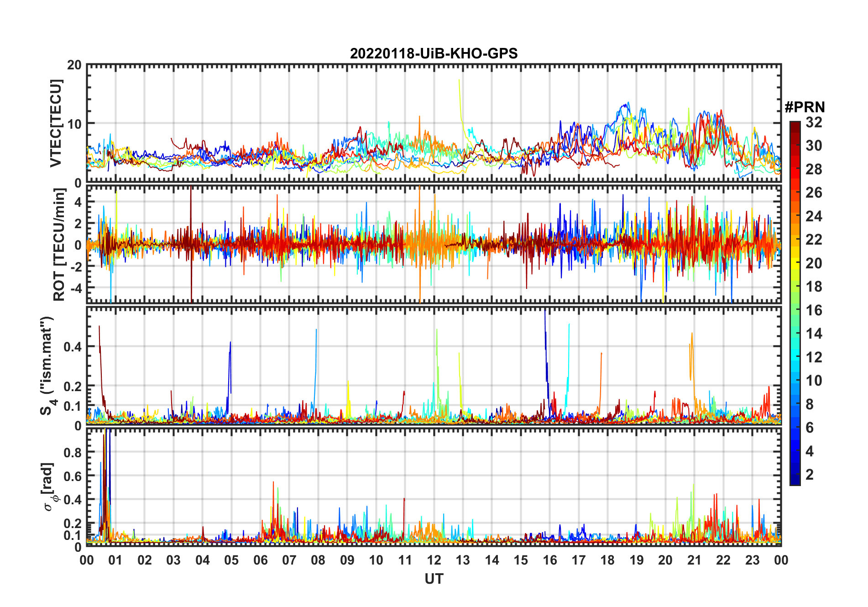Click colorbar tick label 30
Screen dimensions: 868x607
pos(814,146)
